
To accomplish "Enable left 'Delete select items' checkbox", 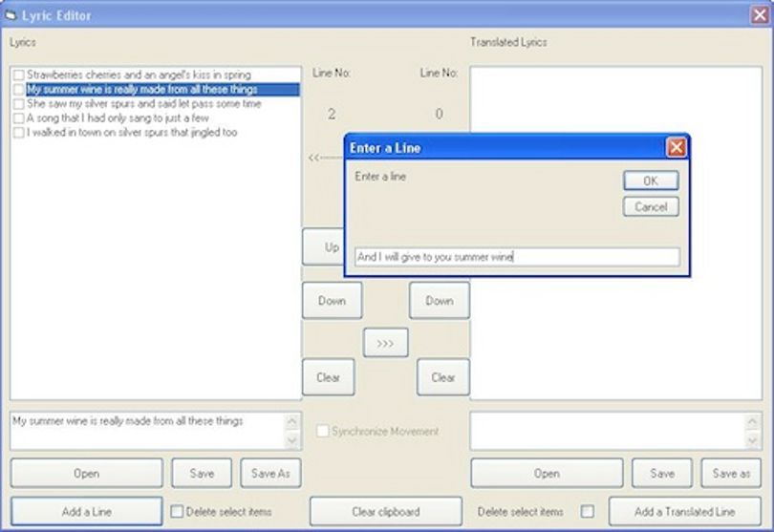I will point(177,511).
